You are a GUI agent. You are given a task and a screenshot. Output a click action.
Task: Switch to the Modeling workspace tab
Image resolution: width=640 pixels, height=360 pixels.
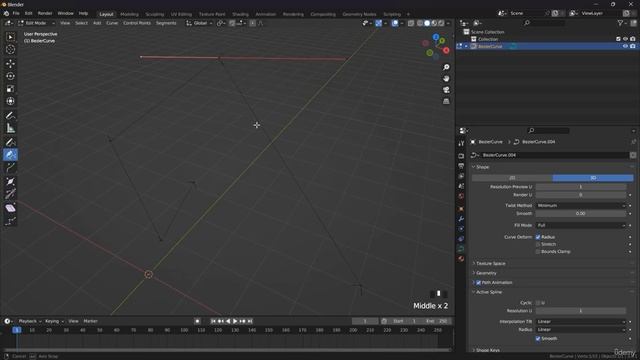point(129,14)
